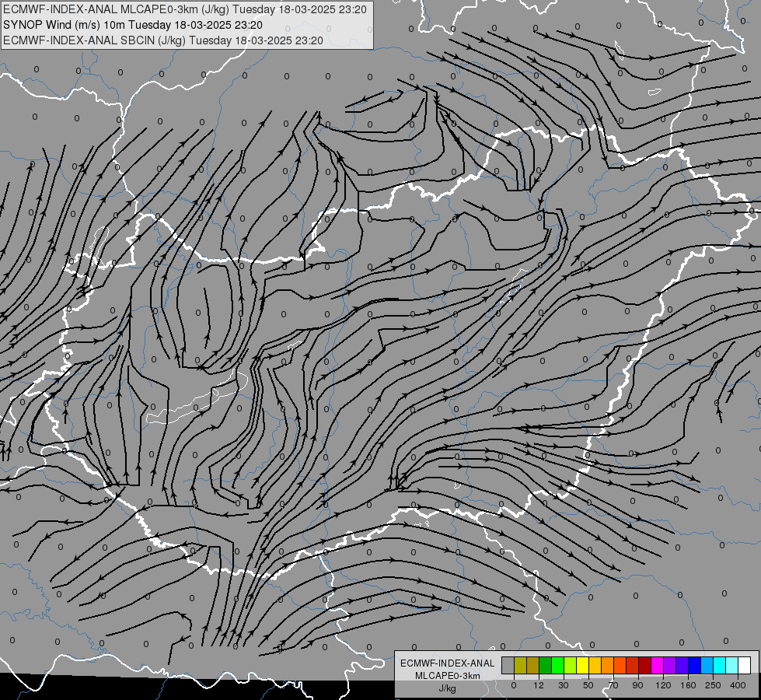
Task: Click the legend value 250
Action: [x=713, y=685]
